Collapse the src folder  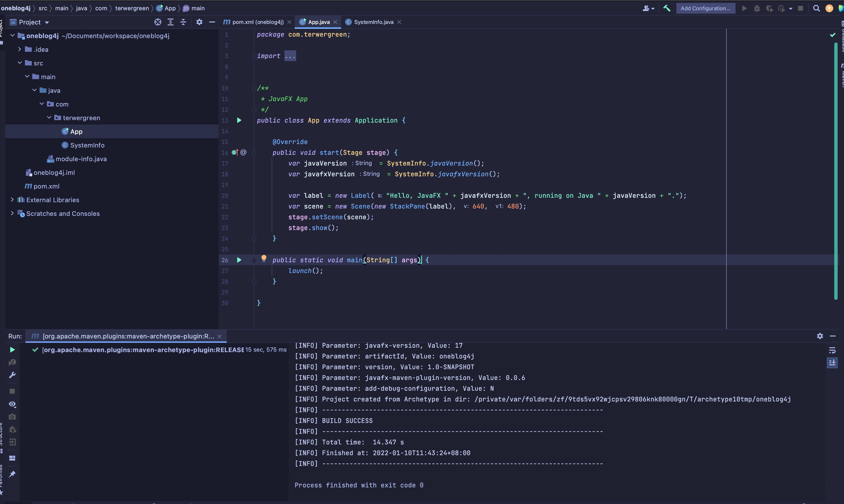pos(20,63)
